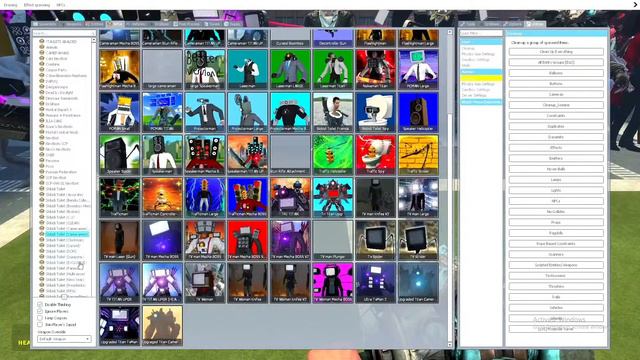This screenshot has height=360, width=640.
Task: Select the TV man Plunger icon
Action: coord(333,240)
